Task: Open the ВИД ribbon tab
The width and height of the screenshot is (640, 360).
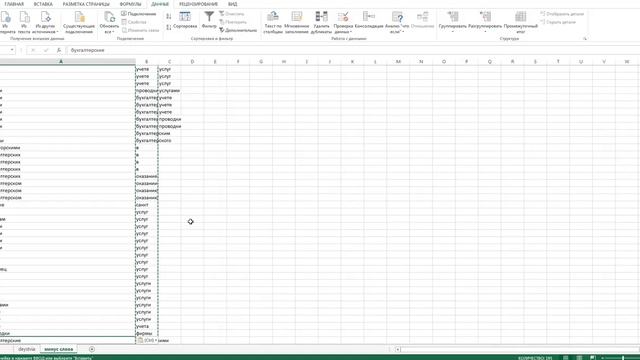Action: pyautogui.click(x=233, y=4)
